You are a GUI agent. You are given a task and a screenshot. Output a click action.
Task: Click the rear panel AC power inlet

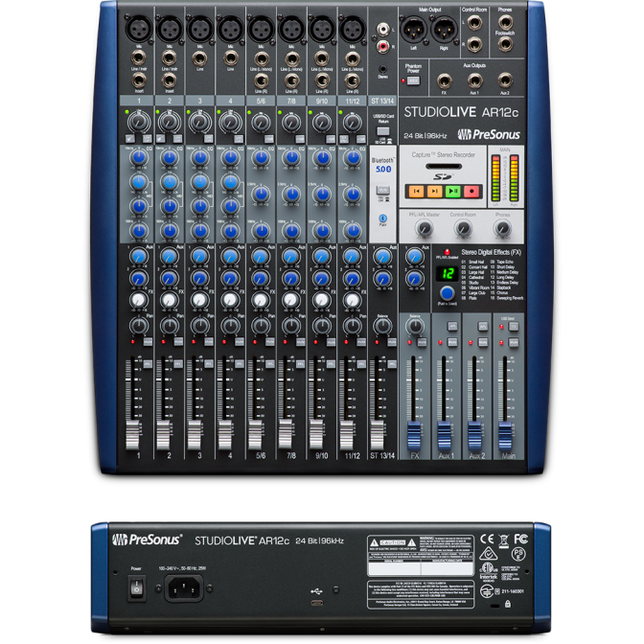click(x=184, y=588)
